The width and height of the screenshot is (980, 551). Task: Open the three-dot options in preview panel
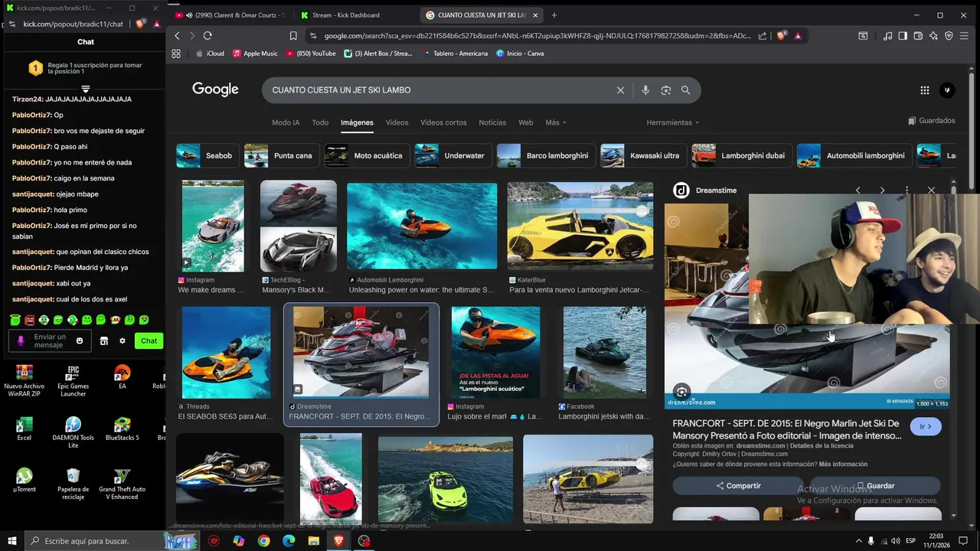point(906,190)
